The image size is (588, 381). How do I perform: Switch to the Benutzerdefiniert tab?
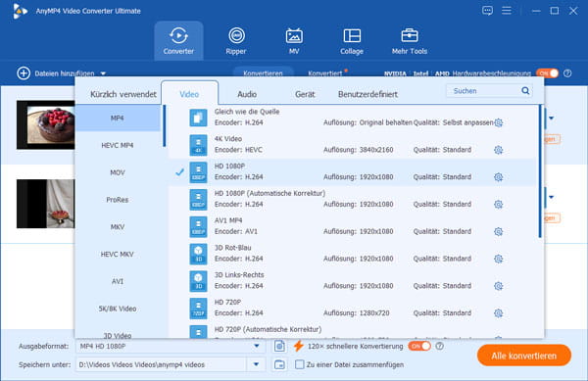tap(367, 94)
